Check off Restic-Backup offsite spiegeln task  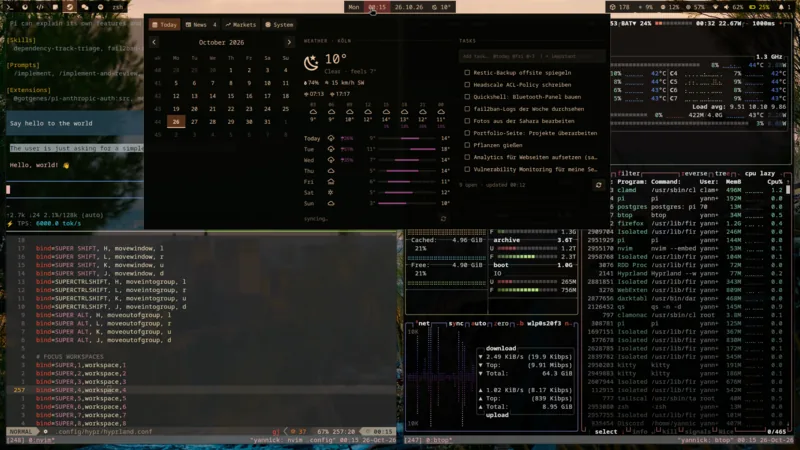[x=467, y=72]
